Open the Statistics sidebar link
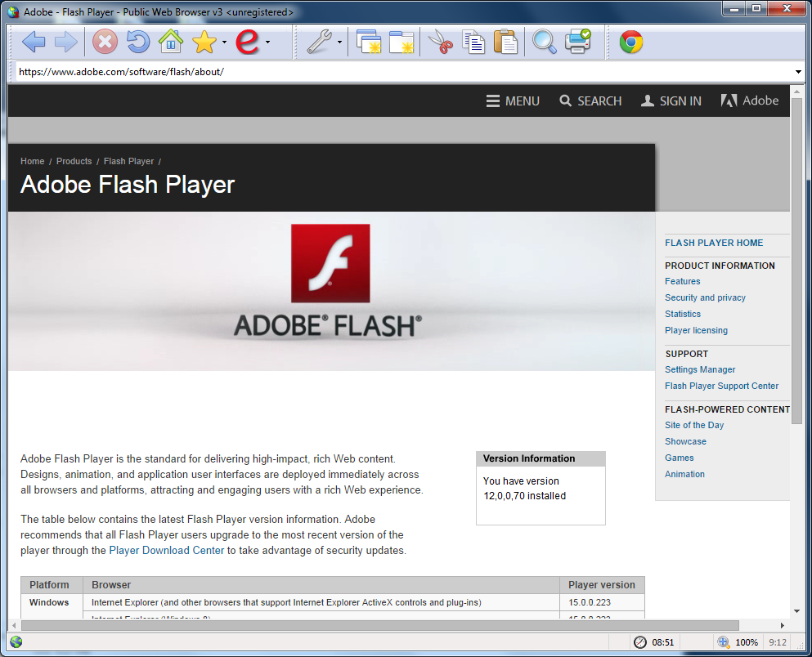This screenshot has width=812, height=657. click(683, 314)
